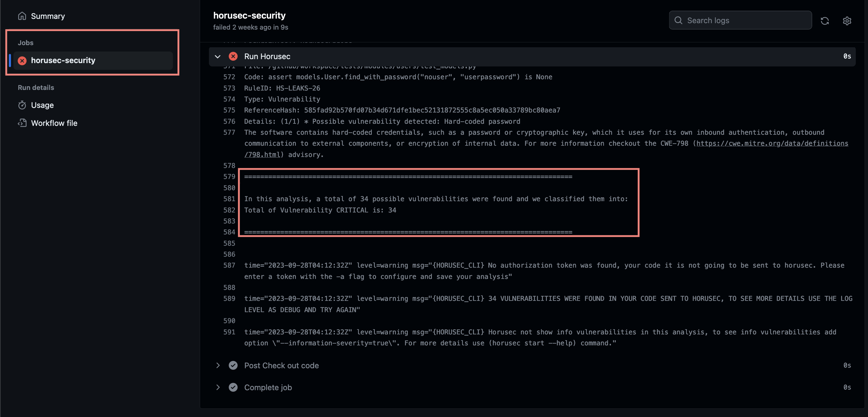
Task: Click the ReferenceHash log line
Action: (402, 110)
